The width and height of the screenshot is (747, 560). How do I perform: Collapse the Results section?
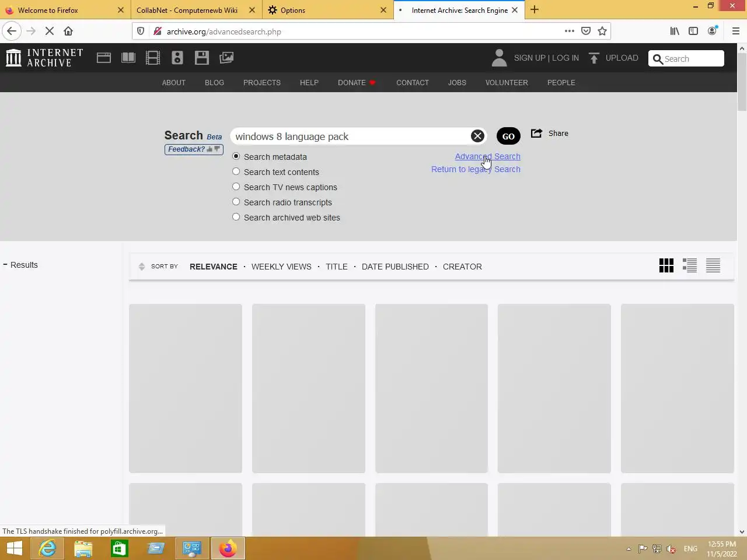pos(5,264)
